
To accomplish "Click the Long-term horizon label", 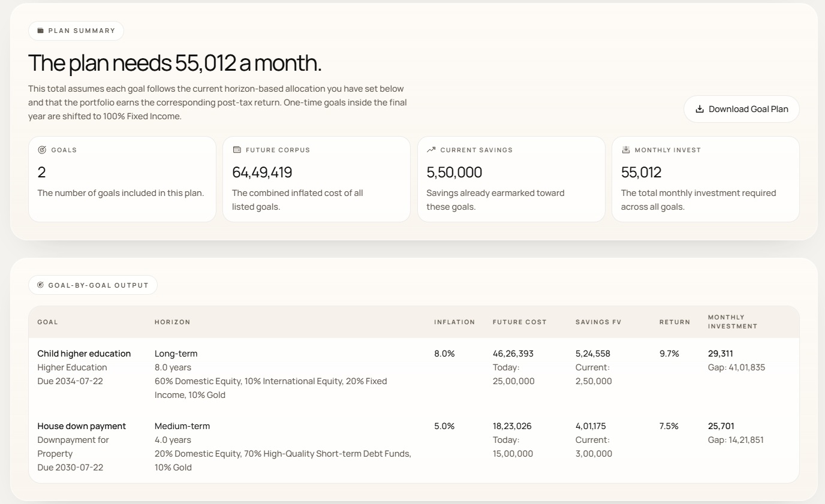I will click(x=176, y=354).
